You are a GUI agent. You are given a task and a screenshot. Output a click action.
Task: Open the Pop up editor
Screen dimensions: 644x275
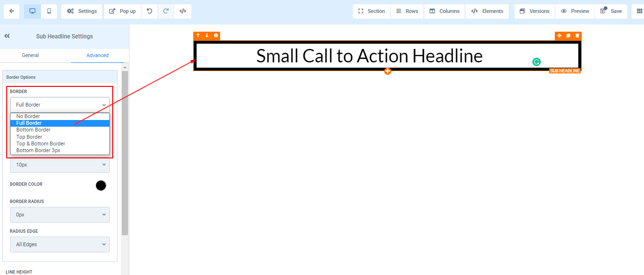click(x=122, y=11)
